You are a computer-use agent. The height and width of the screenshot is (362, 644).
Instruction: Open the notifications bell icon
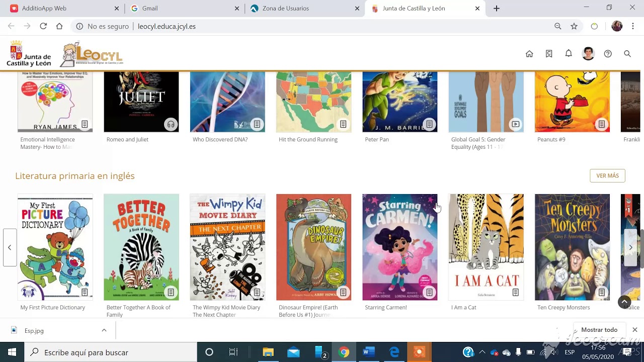[x=569, y=53]
